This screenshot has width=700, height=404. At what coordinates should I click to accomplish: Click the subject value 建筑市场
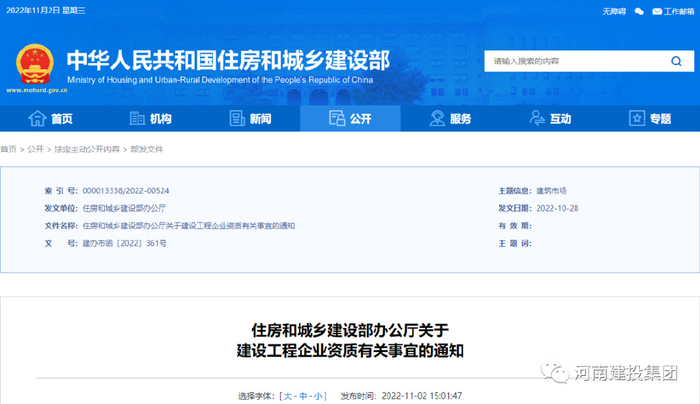click(x=551, y=191)
